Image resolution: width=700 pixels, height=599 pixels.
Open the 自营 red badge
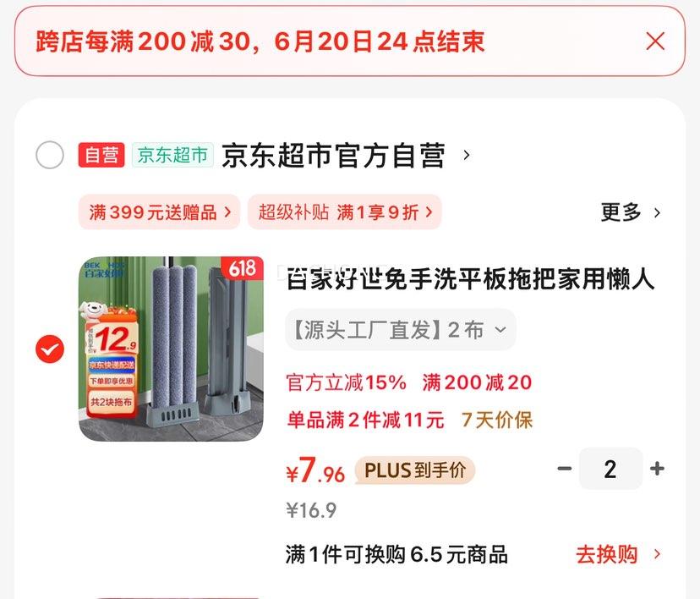101,155
